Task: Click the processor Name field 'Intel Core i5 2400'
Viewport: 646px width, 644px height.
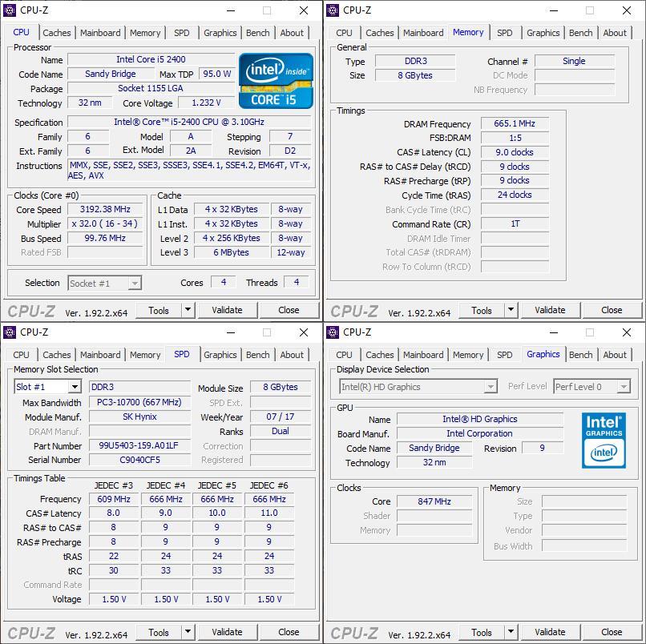Action: pyautogui.click(x=151, y=59)
